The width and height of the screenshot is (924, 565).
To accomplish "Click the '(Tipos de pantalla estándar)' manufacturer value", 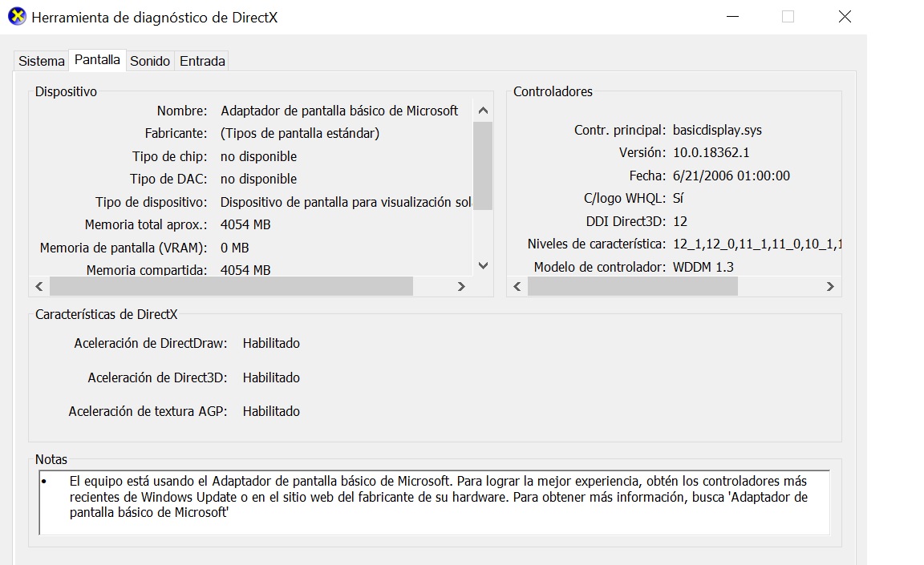I will point(300,134).
